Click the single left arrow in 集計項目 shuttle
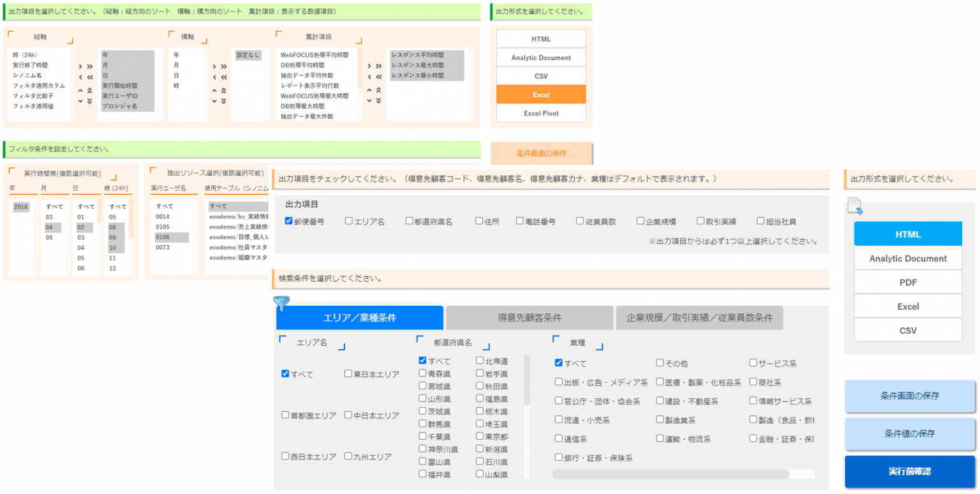The height and width of the screenshot is (494, 980). coord(369,77)
